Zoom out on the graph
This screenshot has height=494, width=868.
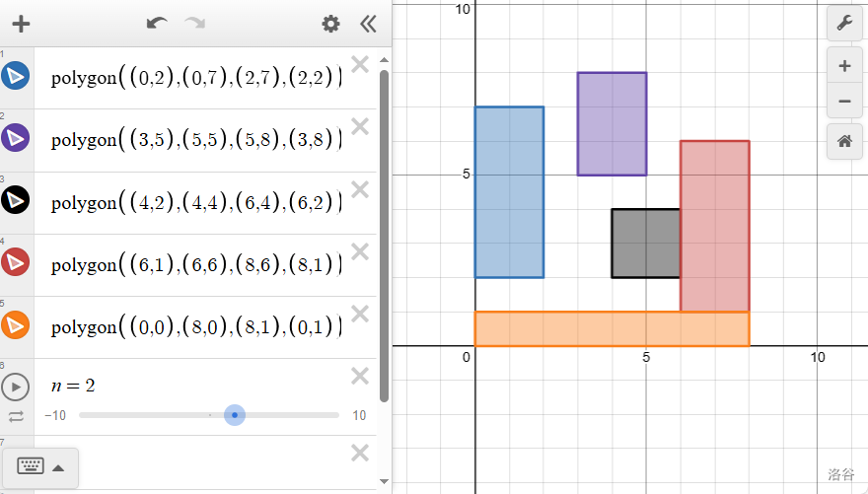tap(844, 101)
